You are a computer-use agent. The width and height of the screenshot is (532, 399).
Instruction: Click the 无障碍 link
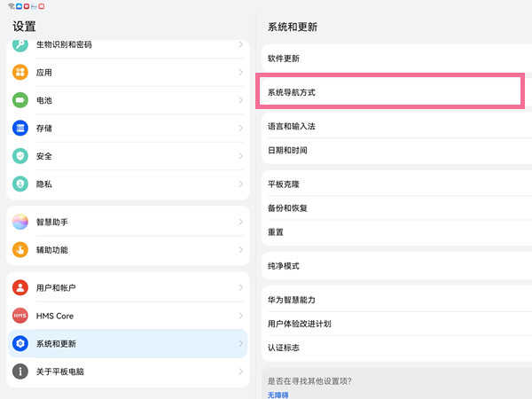click(x=278, y=395)
